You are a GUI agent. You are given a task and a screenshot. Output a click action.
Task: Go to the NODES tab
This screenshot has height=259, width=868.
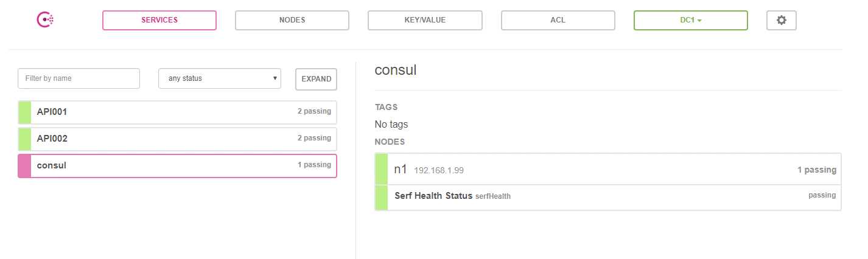click(292, 20)
